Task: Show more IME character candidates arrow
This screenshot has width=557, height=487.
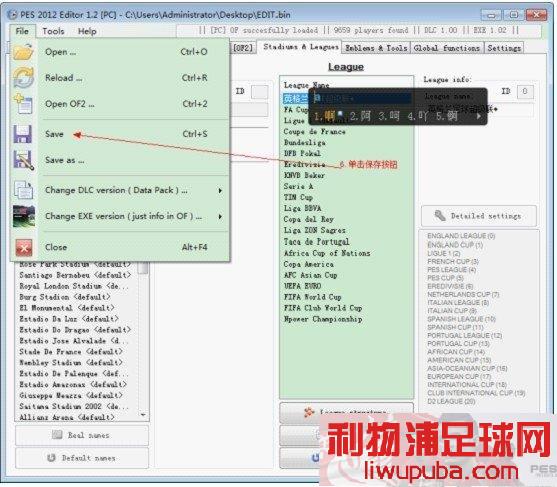Action: pos(478,116)
